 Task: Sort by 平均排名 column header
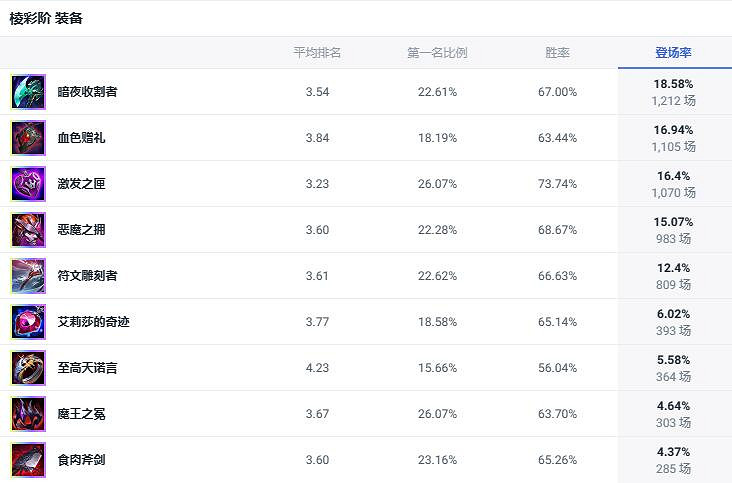click(x=317, y=53)
